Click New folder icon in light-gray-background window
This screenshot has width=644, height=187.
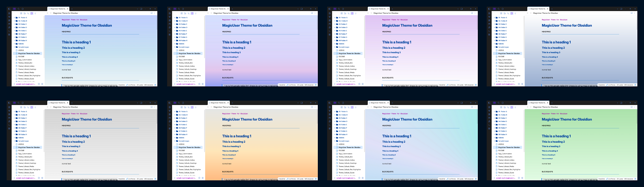(25, 107)
